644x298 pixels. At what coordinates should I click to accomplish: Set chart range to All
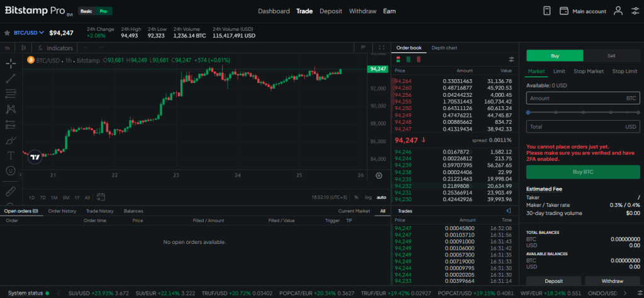87,197
